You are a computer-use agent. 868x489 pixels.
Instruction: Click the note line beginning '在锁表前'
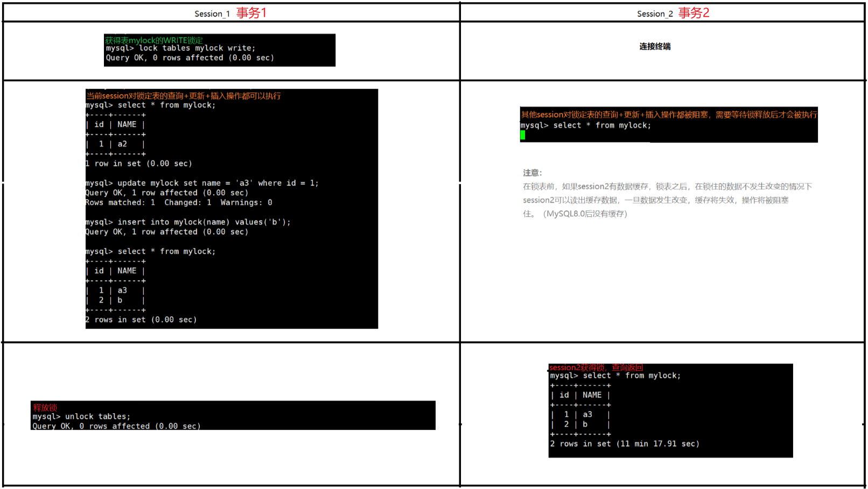pos(668,186)
